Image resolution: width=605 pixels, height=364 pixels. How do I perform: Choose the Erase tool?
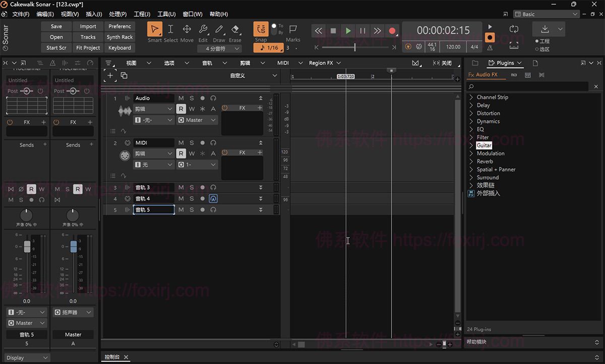pos(235,30)
